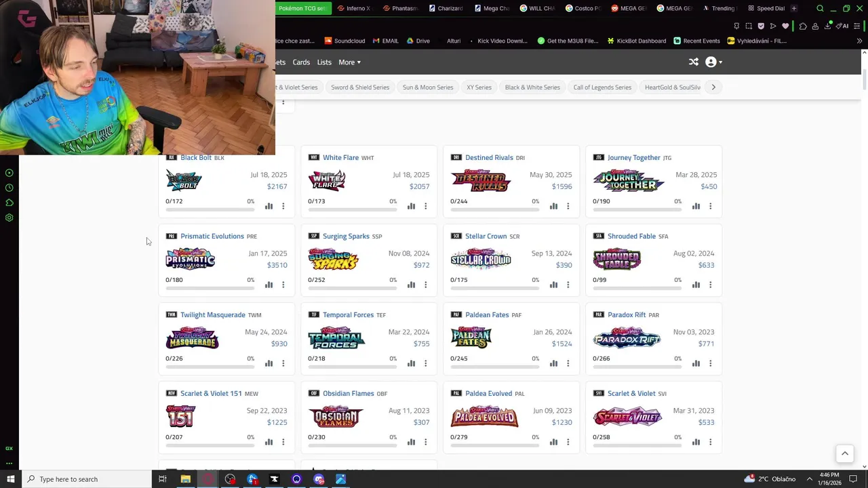Show Shrouded Fable statistics chart
Viewport: 868px width, 488px height.
[x=696, y=285]
